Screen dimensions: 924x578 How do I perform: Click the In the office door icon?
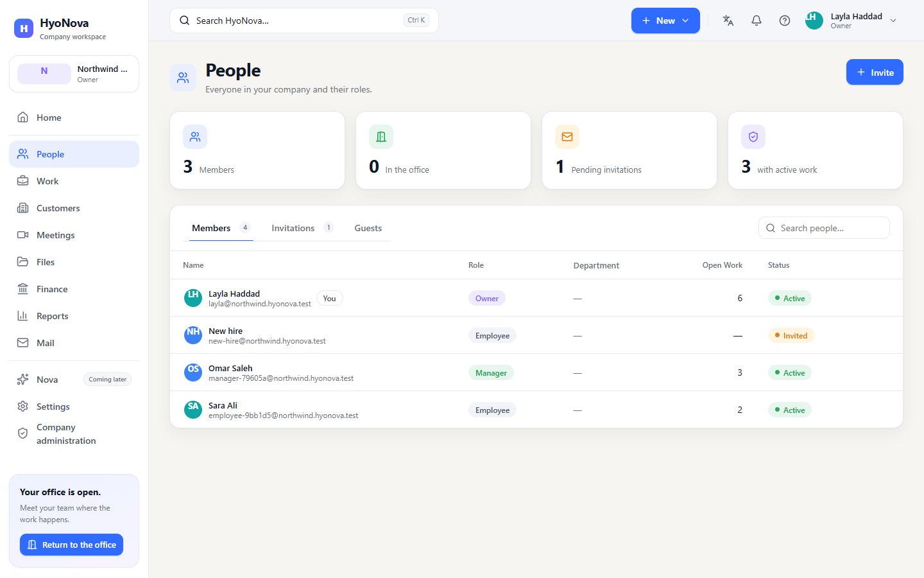(381, 137)
